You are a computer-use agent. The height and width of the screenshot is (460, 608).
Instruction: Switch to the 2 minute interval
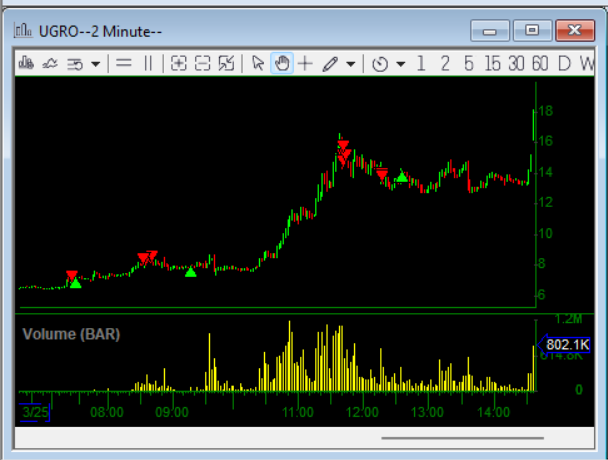pyautogui.click(x=445, y=63)
